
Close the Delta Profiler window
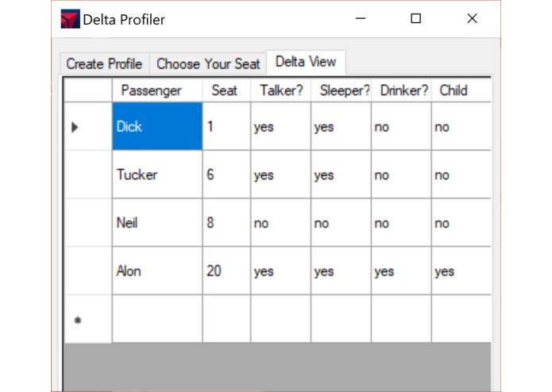click(x=472, y=18)
